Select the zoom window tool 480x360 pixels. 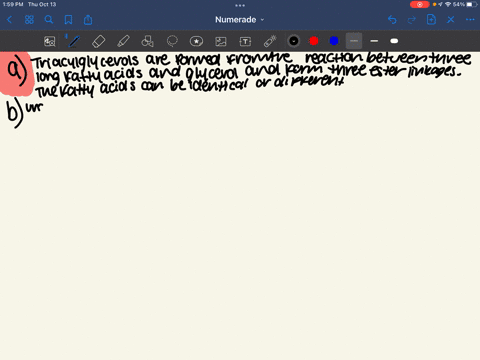(50, 41)
